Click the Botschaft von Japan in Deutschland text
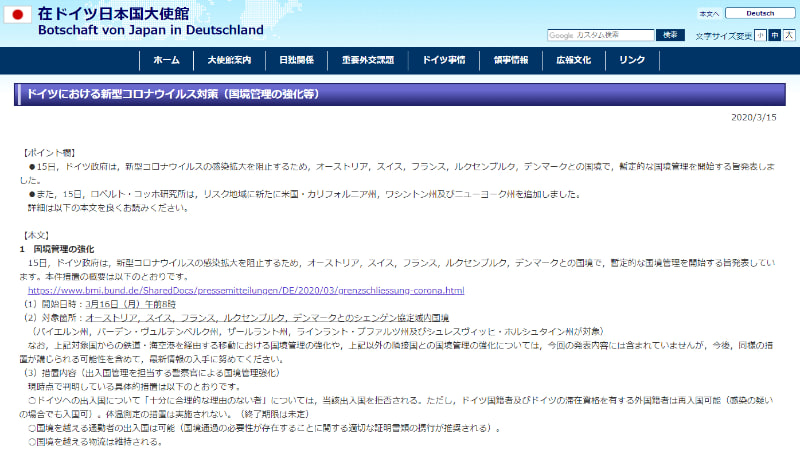Viewport: 800px width, 454px height. [x=151, y=30]
